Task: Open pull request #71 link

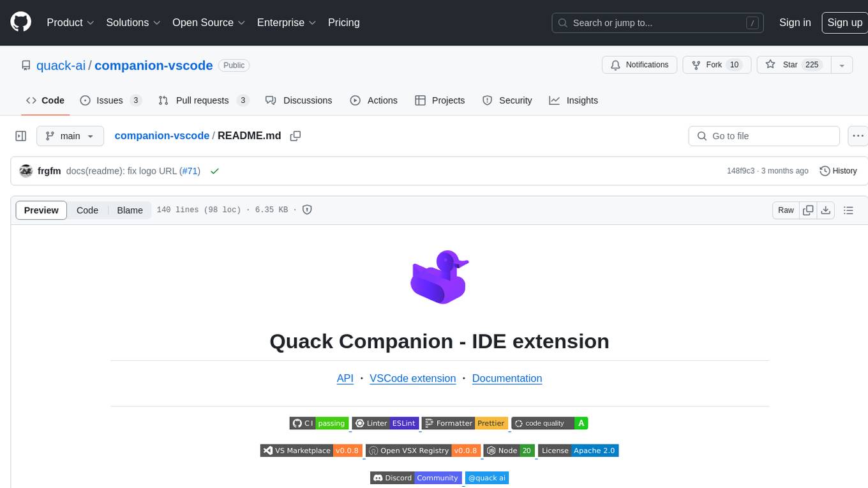Action: tap(190, 171)
